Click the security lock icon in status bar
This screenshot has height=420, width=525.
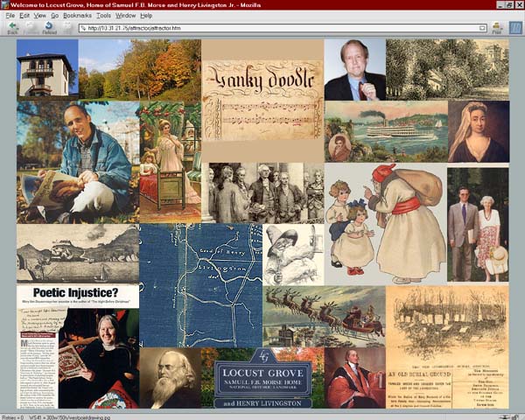click(x=515, y=417)
